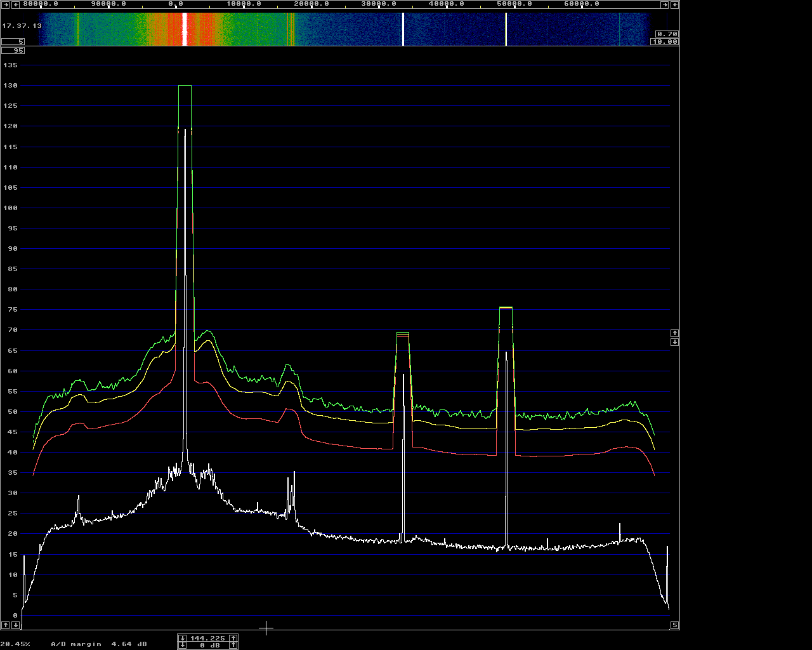Click the 17.37.13 timestamp on the waterfall
Viewport: 812px width, 650px height.
click(22, 25)
